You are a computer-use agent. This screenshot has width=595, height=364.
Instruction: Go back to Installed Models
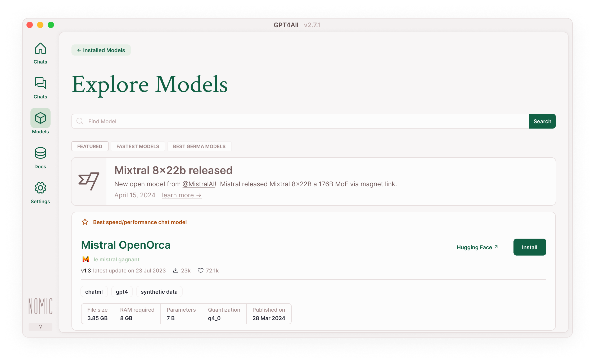coord(101,50)
